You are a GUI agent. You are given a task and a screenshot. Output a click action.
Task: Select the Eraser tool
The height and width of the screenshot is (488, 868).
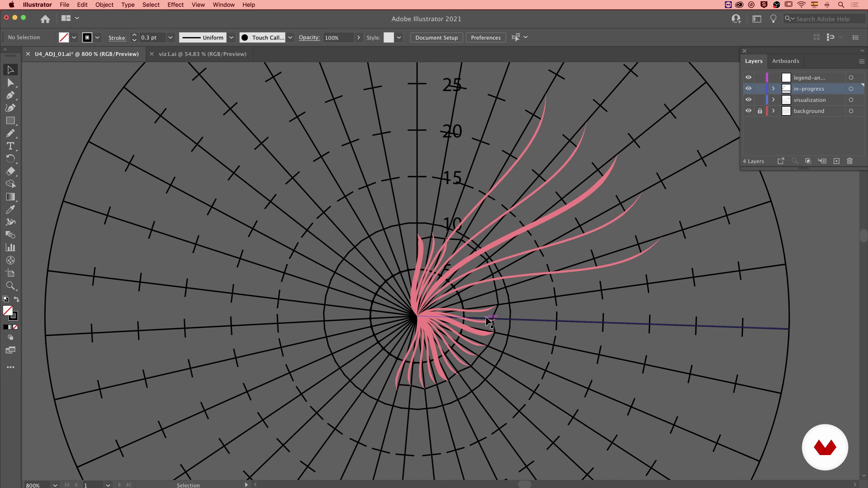click(x=10, y=171)
